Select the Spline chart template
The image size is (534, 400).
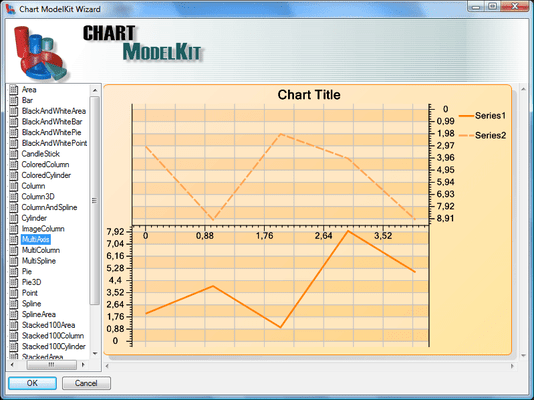click(x=31, y=304)
